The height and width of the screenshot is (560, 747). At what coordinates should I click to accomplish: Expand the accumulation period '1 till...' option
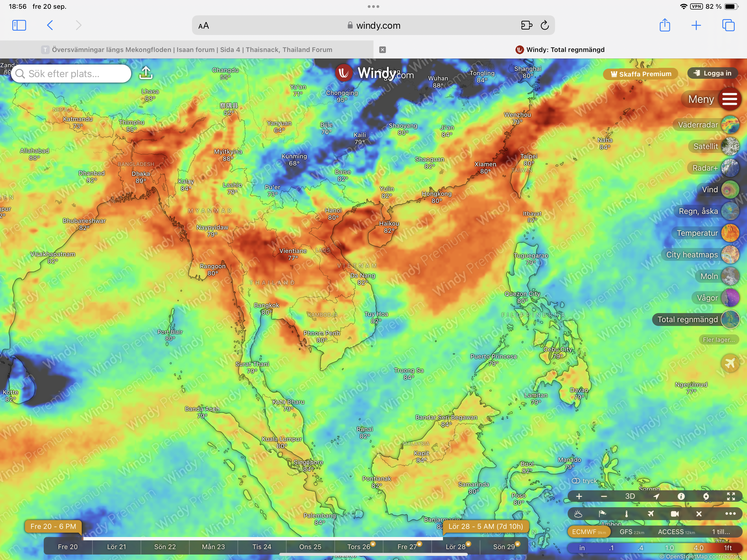pyautogui.click(x=721, y=532)
